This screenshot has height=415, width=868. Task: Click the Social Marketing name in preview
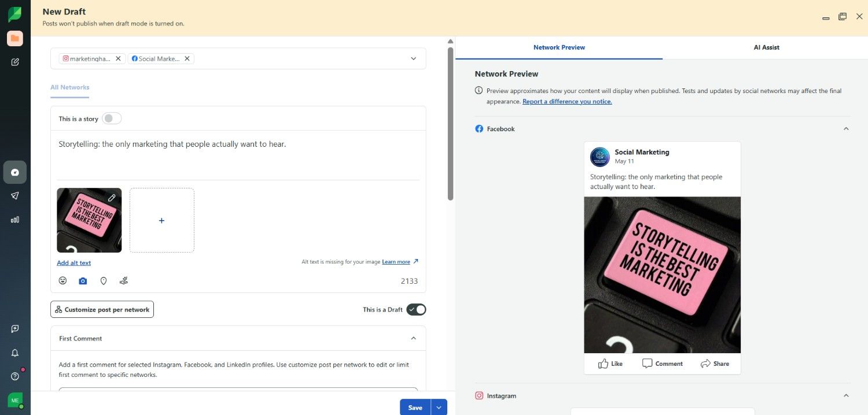(x=642, y=152)
